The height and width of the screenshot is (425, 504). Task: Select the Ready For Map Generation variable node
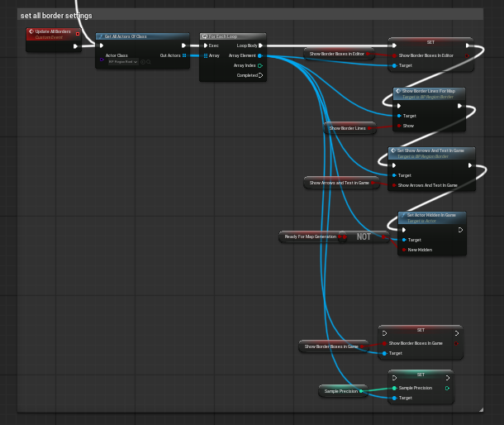[x=310, y=236]
